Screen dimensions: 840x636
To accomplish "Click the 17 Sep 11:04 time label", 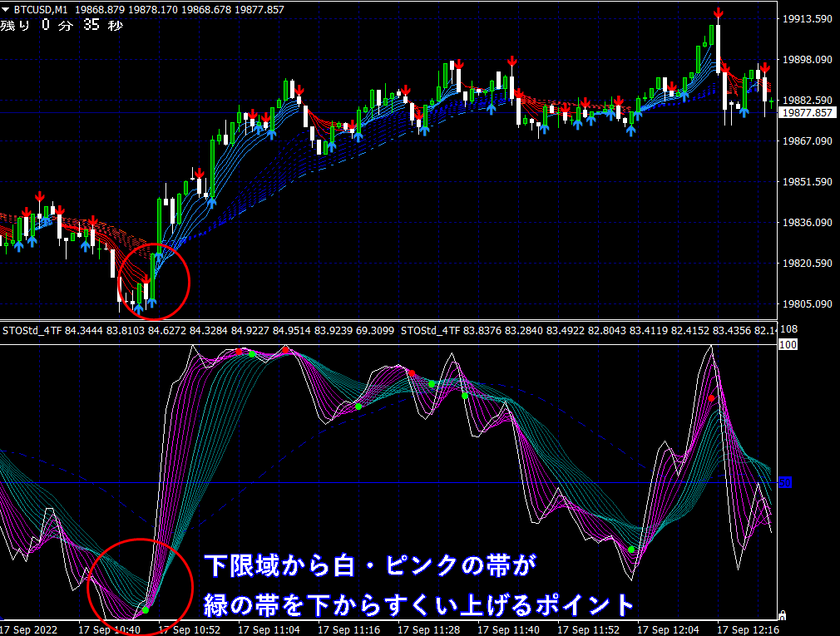I will (269, 629).
